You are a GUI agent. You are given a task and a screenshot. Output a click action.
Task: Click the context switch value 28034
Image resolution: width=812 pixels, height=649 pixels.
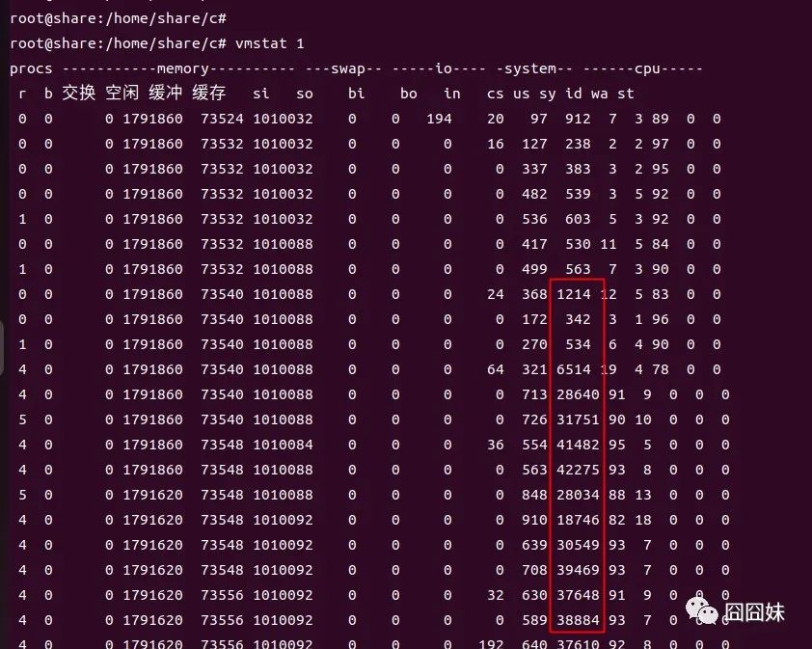pos(578,495)
